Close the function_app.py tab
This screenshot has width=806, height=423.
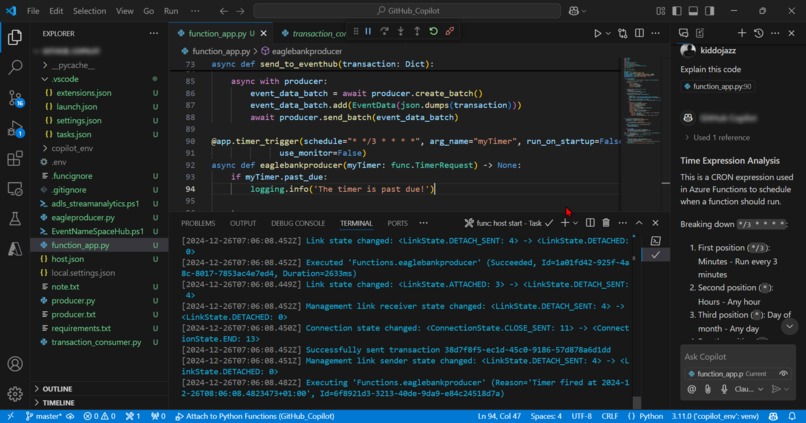264,33
